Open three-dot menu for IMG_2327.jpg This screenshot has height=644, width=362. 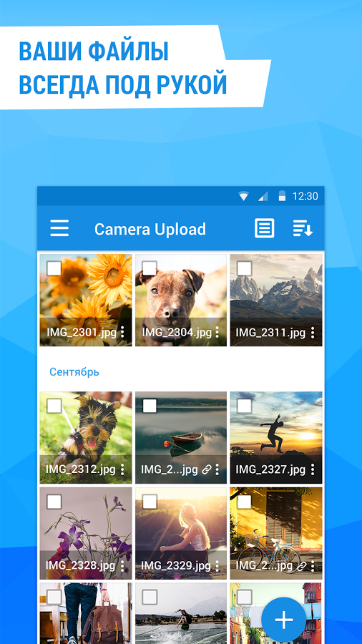click(x=313, y=469)
